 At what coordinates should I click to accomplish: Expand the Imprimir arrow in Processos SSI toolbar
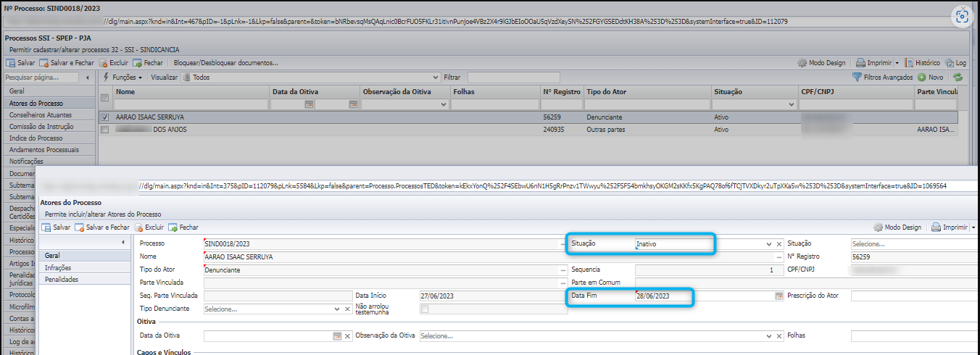[897, 64]
